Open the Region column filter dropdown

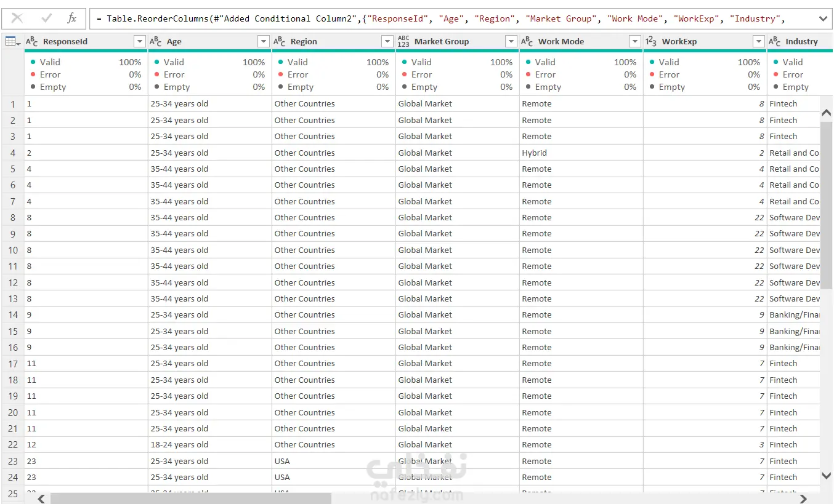click(x=387, y=41)
